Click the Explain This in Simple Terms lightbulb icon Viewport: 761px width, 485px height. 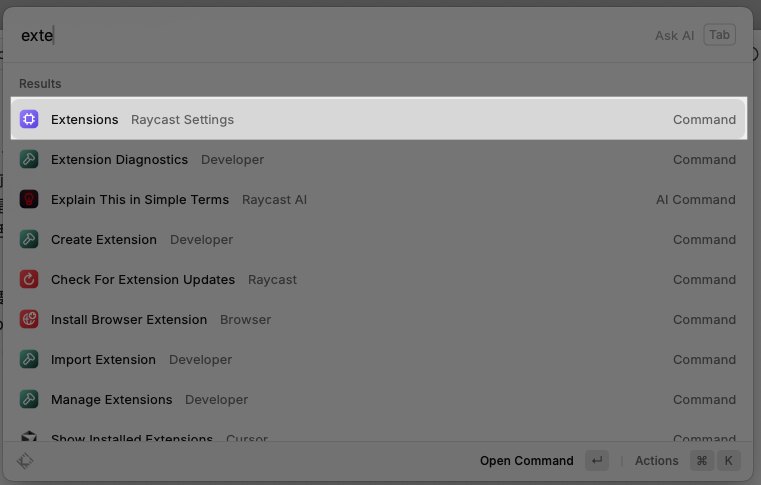29,199
